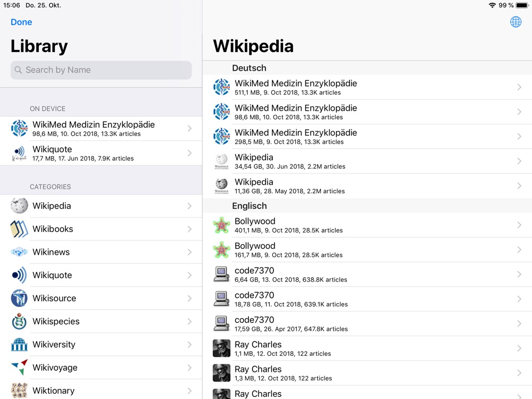Expand the on-device Wikiquote 17,7 MB chevron
This screenshot has height=399, width=532.
click(x=189, y=153)
